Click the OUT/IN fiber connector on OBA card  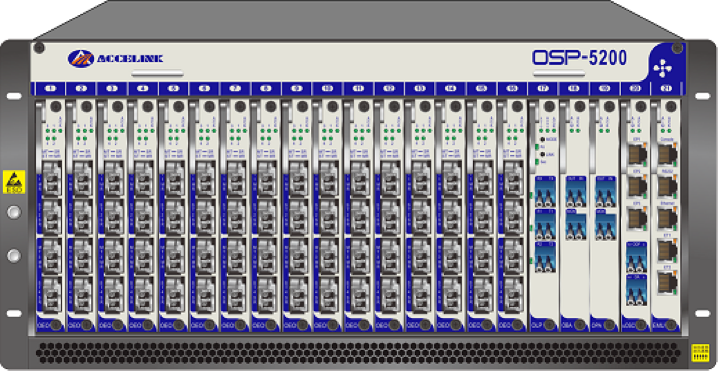pyautogui.click(x=575, y=191)
